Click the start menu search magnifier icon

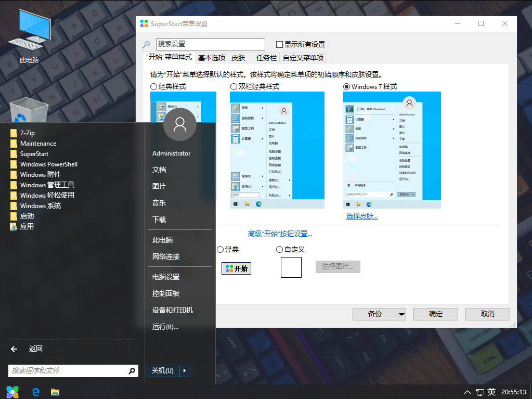click(132, 371)
